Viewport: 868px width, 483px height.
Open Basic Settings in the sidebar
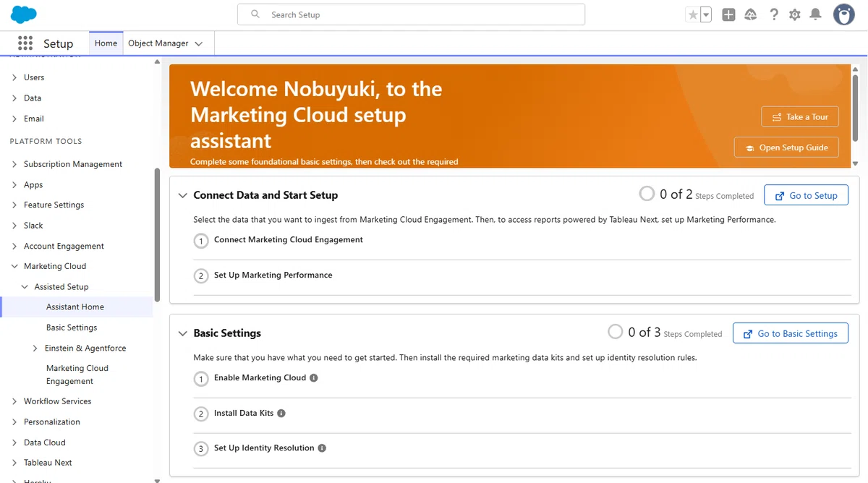tap(72, 328)
